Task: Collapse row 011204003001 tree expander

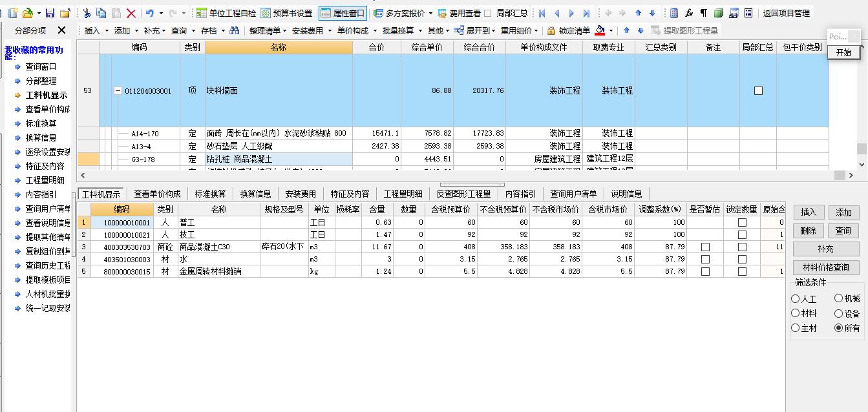Action: coord(118,91)
